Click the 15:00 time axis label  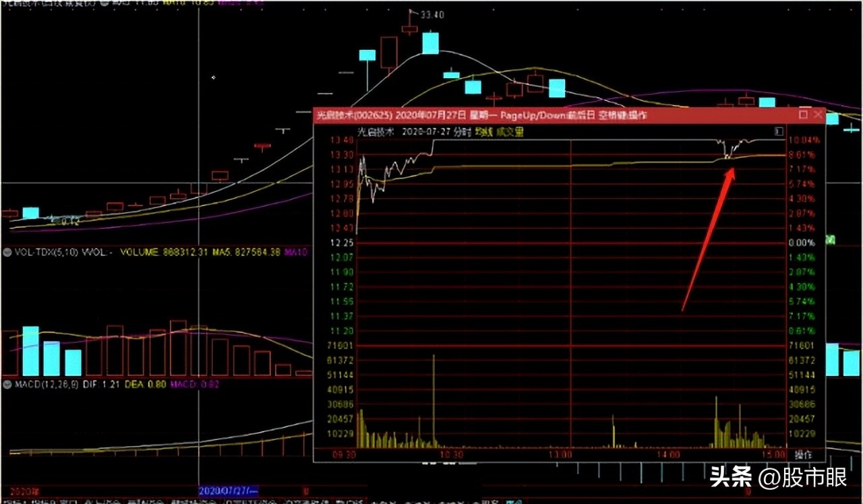click(774, 454)
